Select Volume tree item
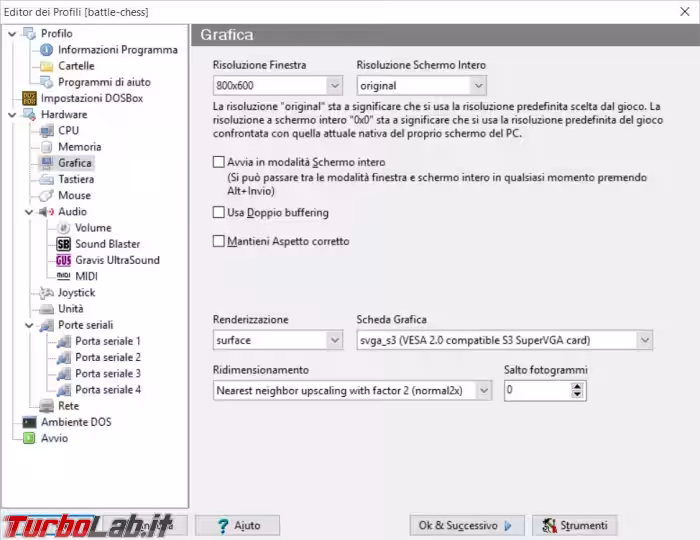 (93, 228)
